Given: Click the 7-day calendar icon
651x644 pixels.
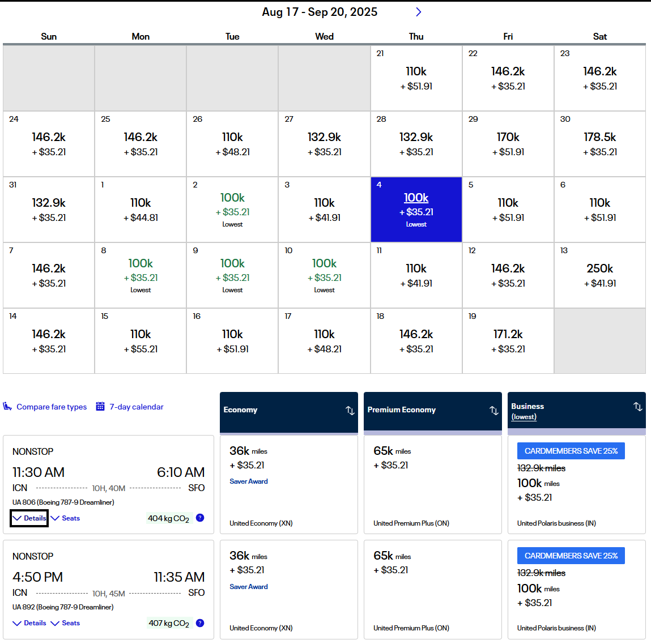Looking at the screenshot, I should click(x=100, y=406).
